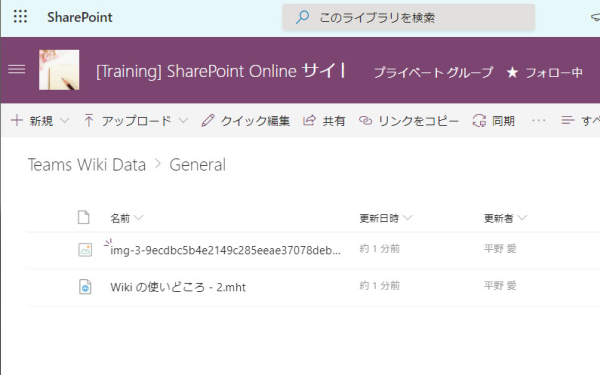
Task: Open the img-3-9ecdbc5b4e image file
Action: point(225,250)
